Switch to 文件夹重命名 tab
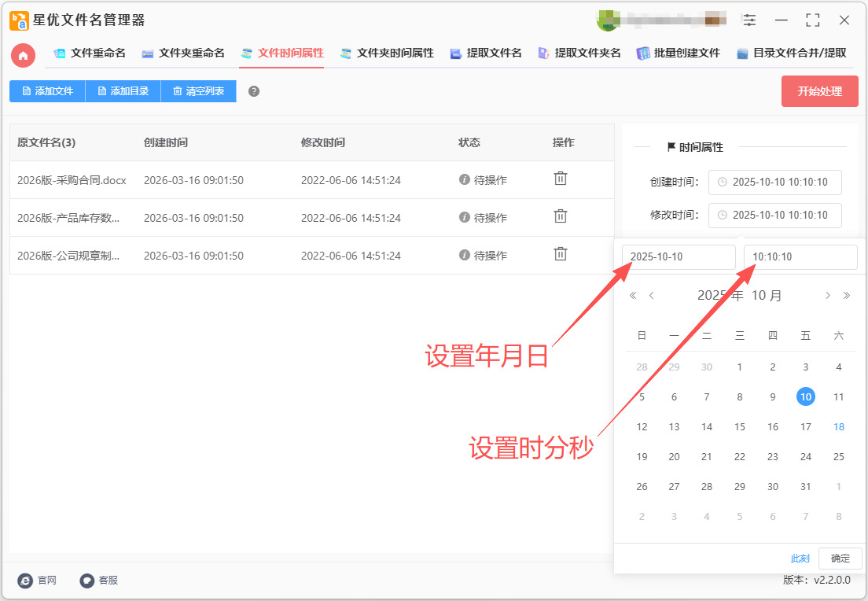Viewport: 868px width, 601px height. (x=183, y=53)
